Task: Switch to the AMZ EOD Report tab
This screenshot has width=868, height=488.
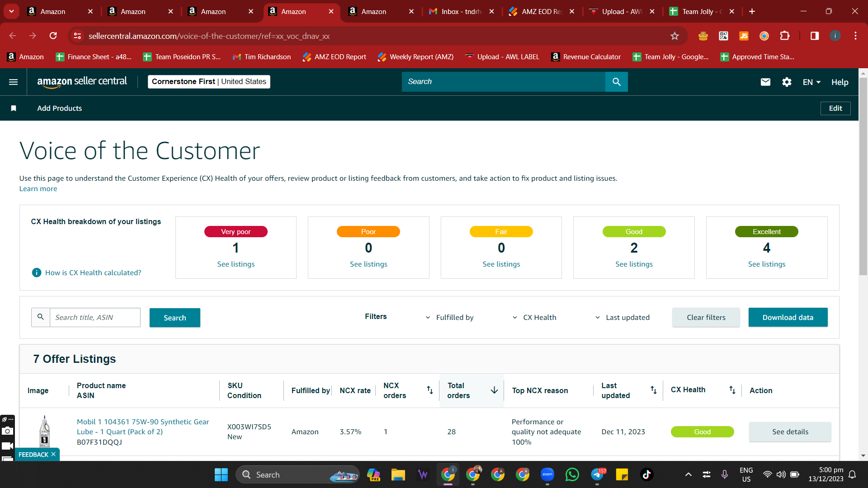Action: coord(541,11)
